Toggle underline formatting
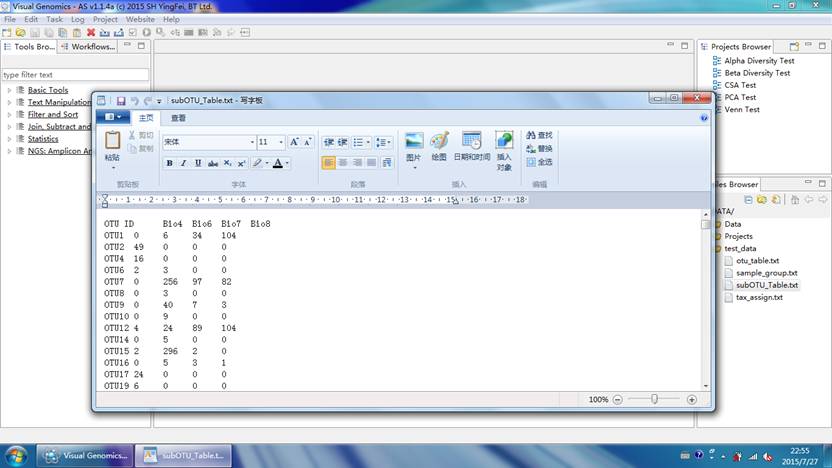This screenshot has width=832, height=468. [x=198, y=163]
